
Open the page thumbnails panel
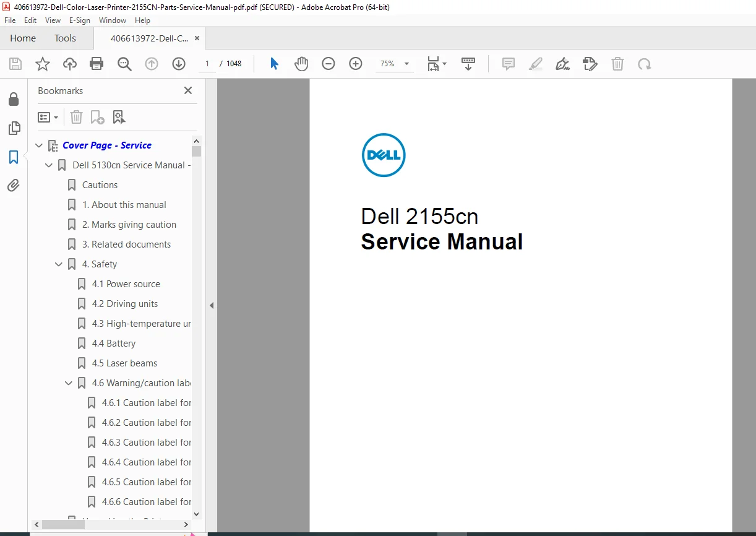(14, 128)
